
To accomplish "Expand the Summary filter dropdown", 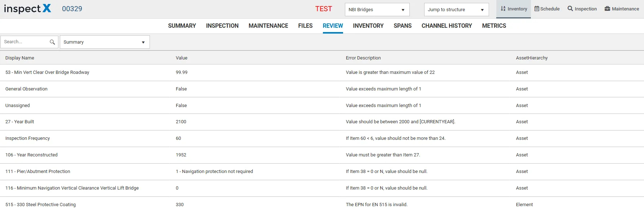I will (x=105, y=42).
